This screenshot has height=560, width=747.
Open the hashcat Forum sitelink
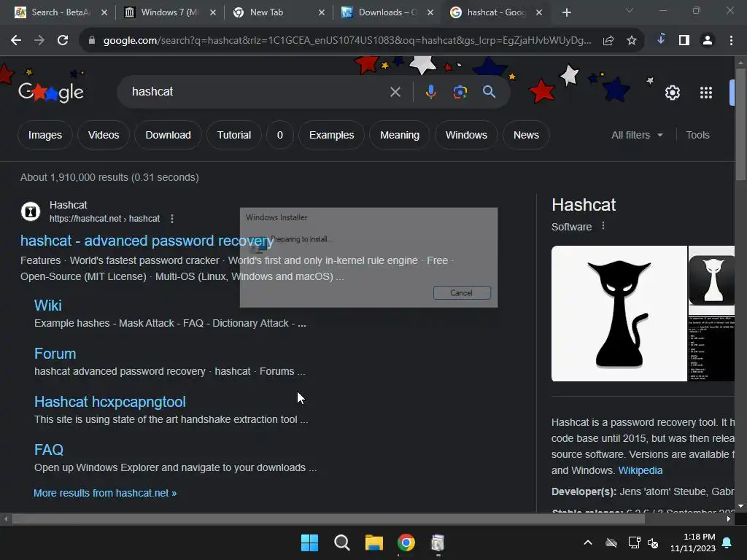55,354
